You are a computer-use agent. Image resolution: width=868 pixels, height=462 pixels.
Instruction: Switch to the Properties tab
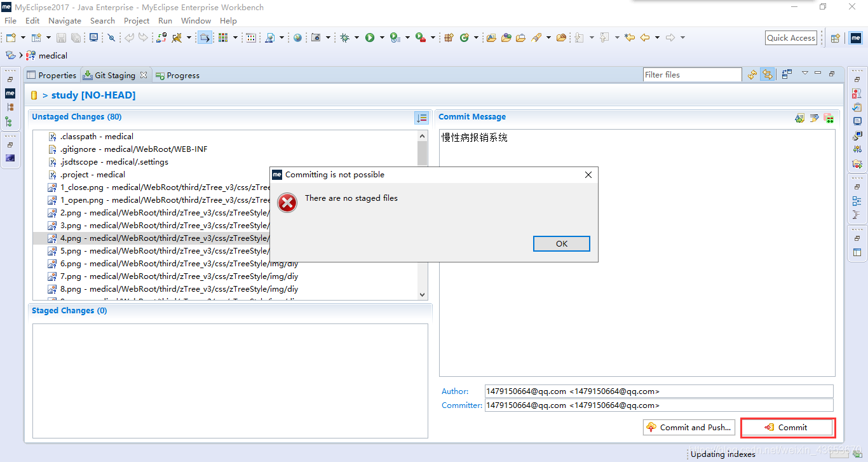(51, 75)
